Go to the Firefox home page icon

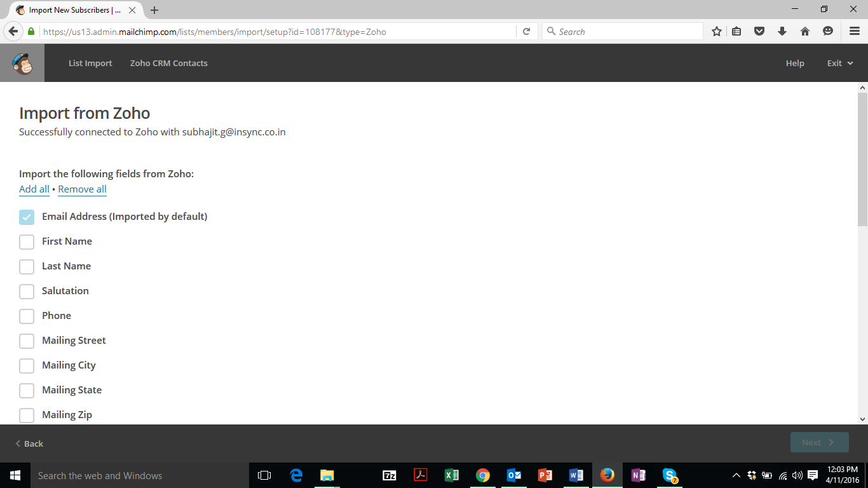[805, 31]
